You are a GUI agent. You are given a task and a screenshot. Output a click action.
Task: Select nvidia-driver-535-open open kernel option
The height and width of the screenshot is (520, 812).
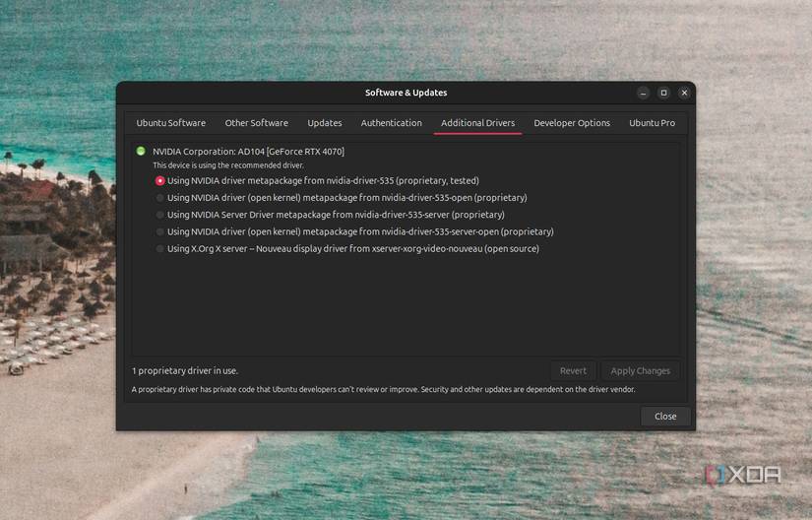160,198
